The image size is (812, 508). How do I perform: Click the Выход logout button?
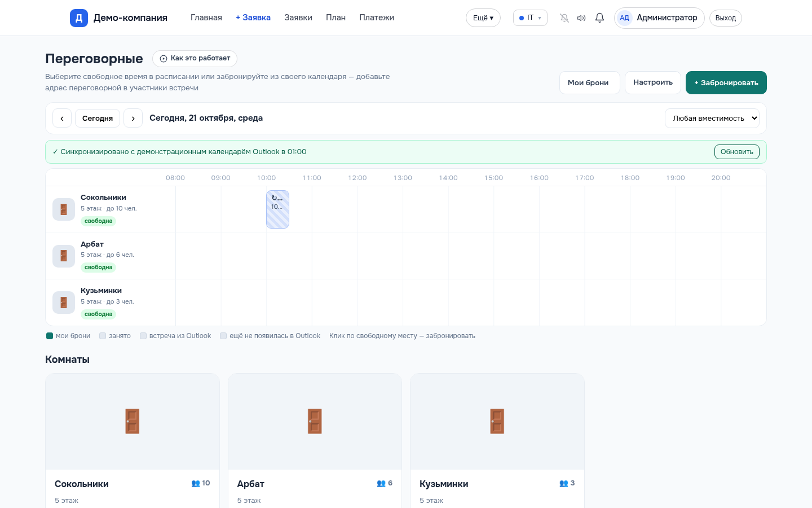pyautogui.click(x=726, y=18)
